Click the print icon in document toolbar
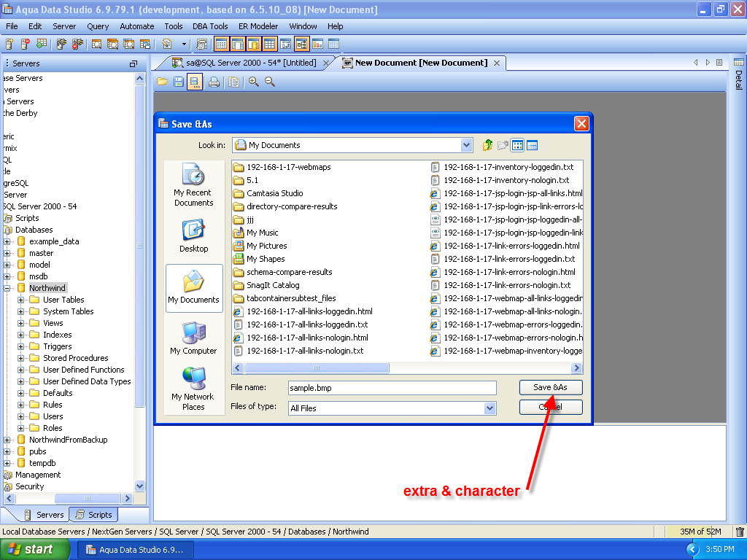 point(214,82)
